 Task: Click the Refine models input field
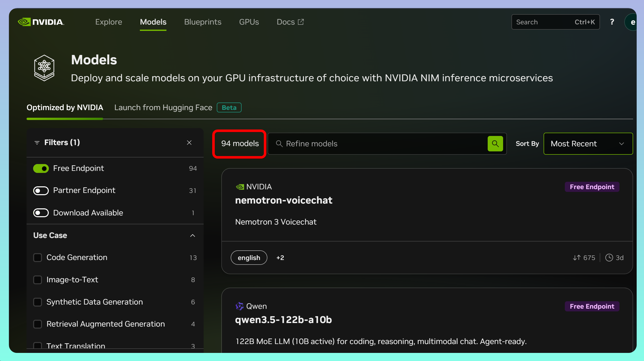click(x=379, y=144)
